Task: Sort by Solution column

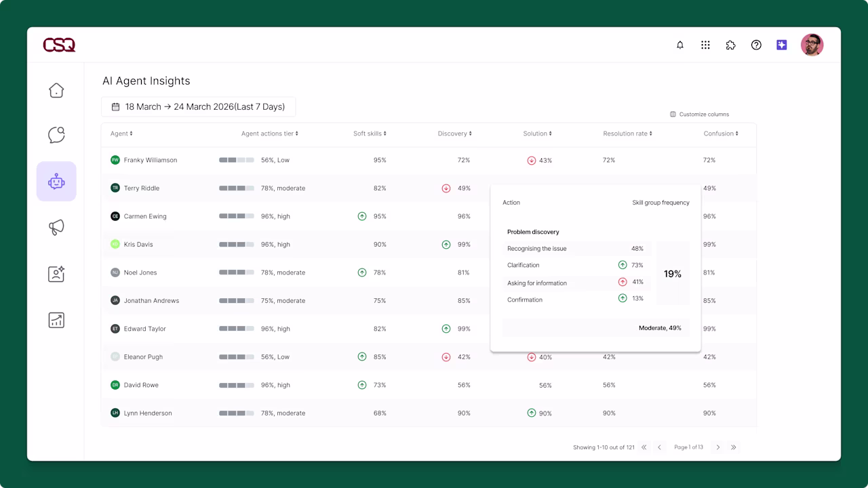Action: point(538,134)
